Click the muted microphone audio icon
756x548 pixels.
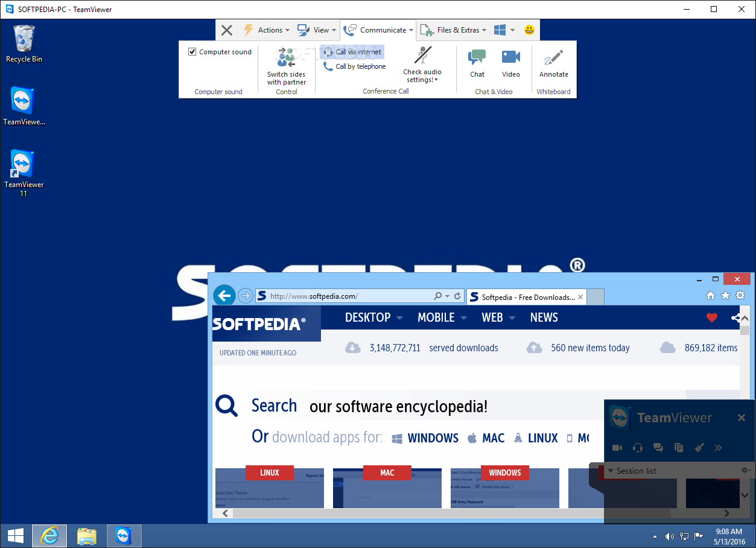pos(422,55)
